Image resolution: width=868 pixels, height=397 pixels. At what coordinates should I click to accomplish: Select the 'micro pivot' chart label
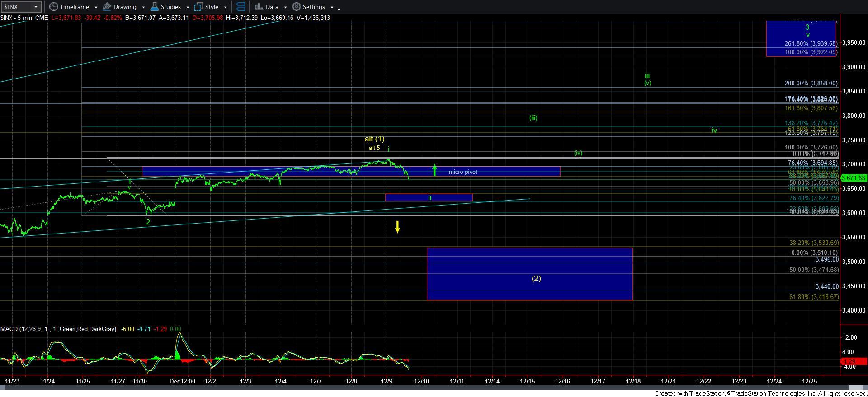(463, 172)
